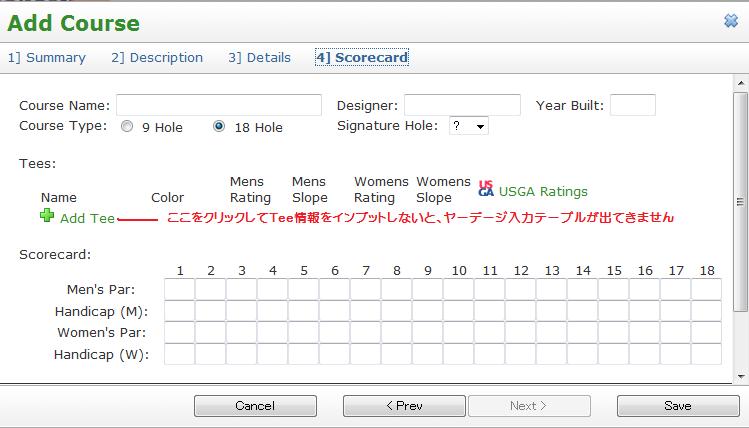Open the Signature Hole dropdown
Image resolution: width=749 pixels, height=428 pixels.
469,126
